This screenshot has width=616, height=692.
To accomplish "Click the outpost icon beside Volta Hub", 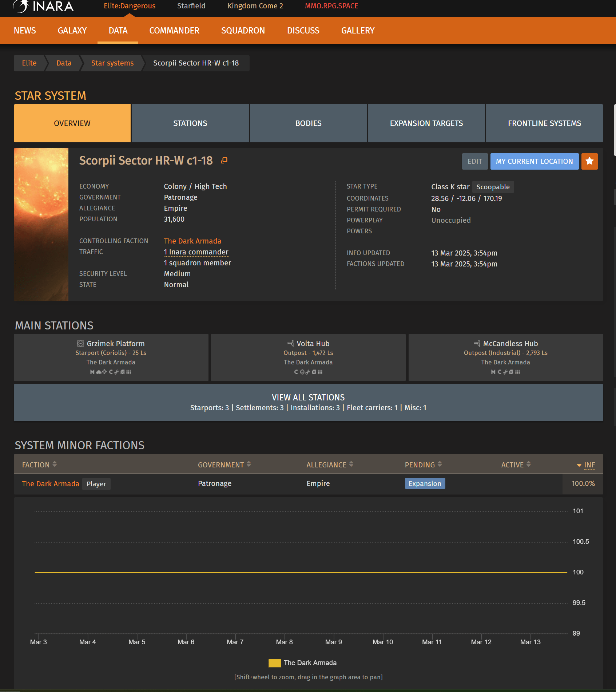I will (290, 343).
